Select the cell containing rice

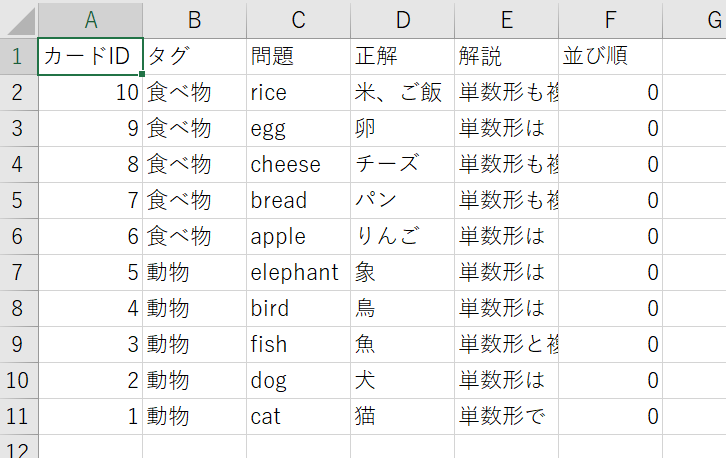coord(298,92)
